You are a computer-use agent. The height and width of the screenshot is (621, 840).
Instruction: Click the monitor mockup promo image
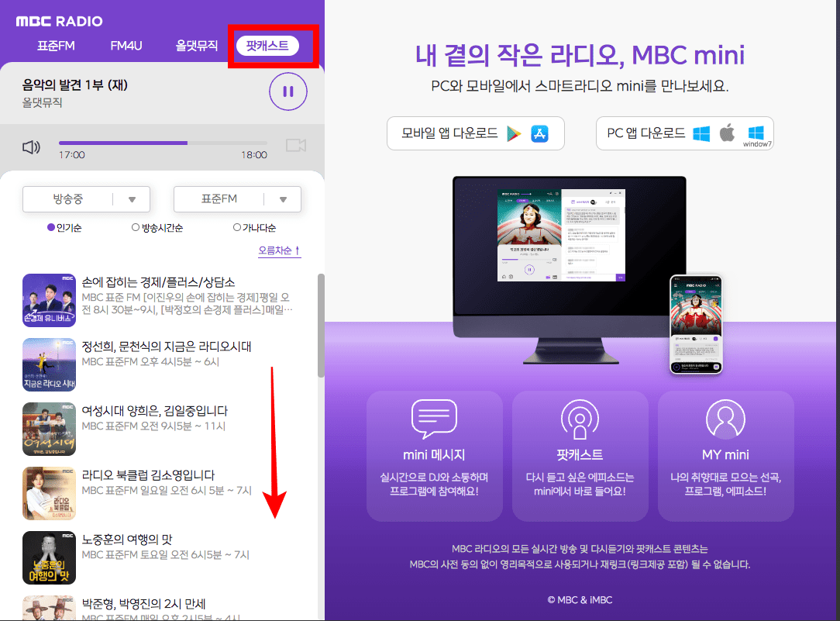(570, 271)
